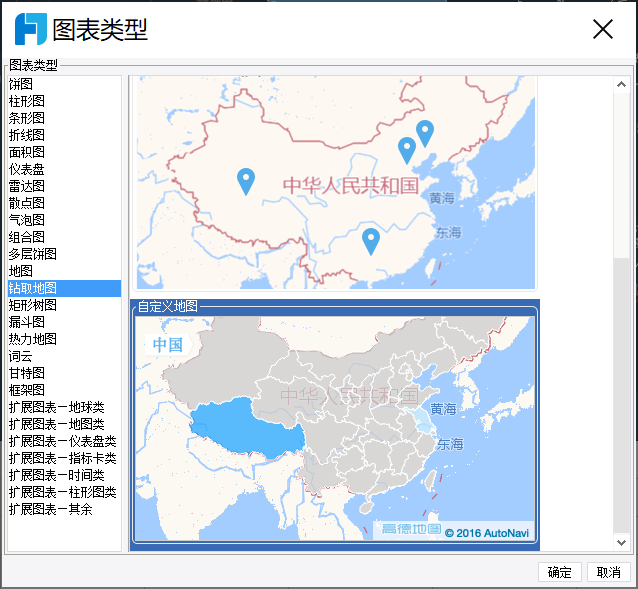The image size is (638, 589).
Task: Click the scrollbar down arrow
Action: pos(621,543)
